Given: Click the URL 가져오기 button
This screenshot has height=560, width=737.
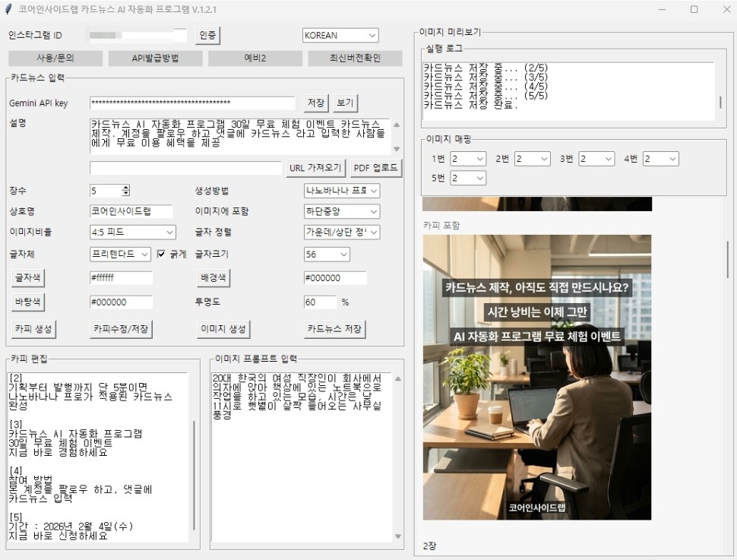Looking at the screenshot, I should (x=315, y=168).
